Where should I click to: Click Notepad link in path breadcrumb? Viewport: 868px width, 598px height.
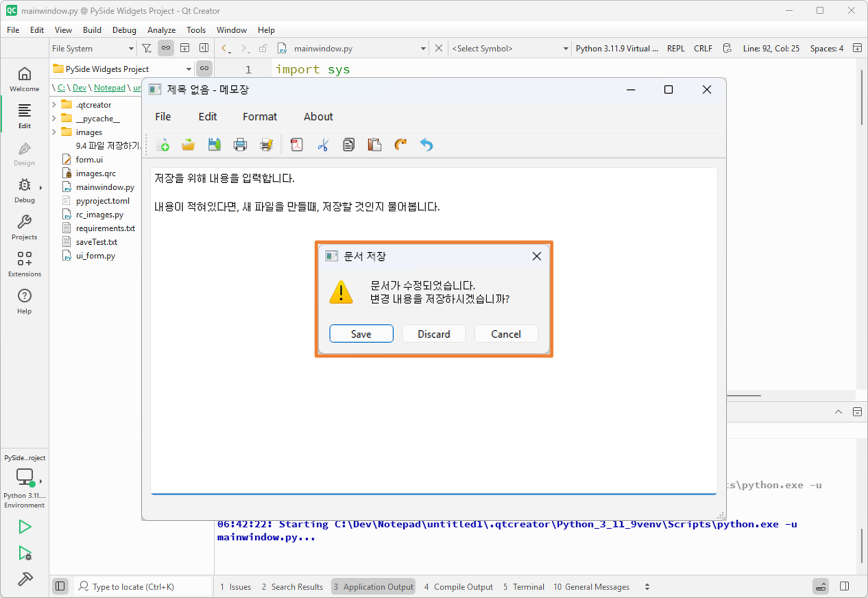[110, 88]
